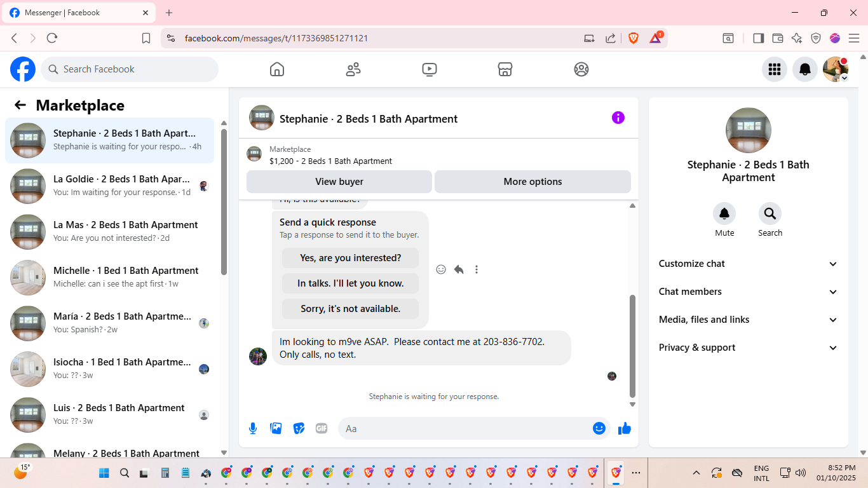Focus the Aa message input field
Viewport: 868px width, 488px height.
466,428
